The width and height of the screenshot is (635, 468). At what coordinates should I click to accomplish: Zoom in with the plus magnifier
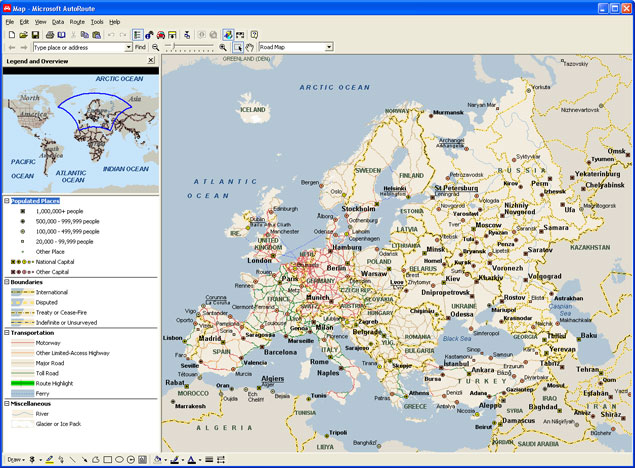pos(223,47)
